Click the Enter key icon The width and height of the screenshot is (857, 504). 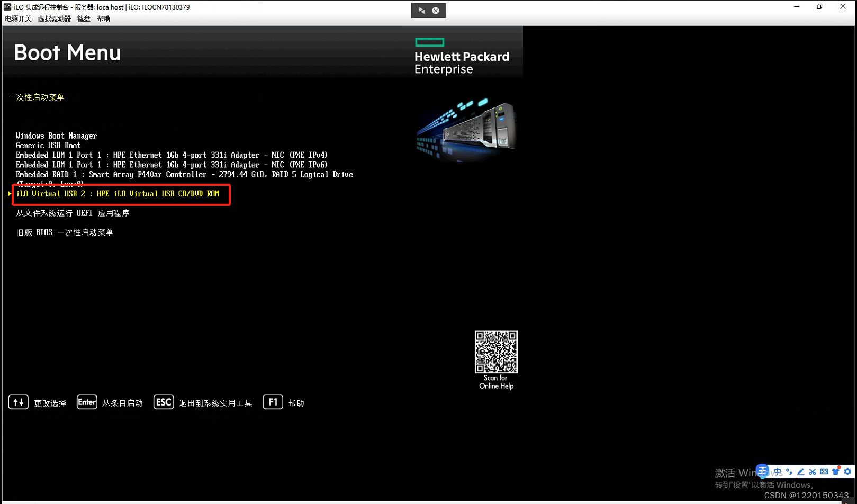point(87,402)
